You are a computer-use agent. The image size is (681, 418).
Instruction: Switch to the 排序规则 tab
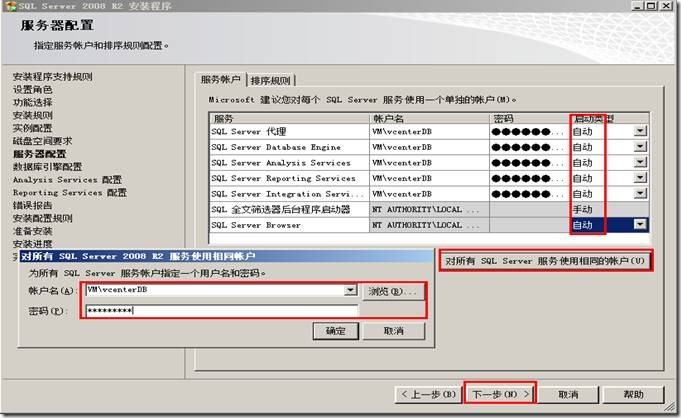pos(270,80)
